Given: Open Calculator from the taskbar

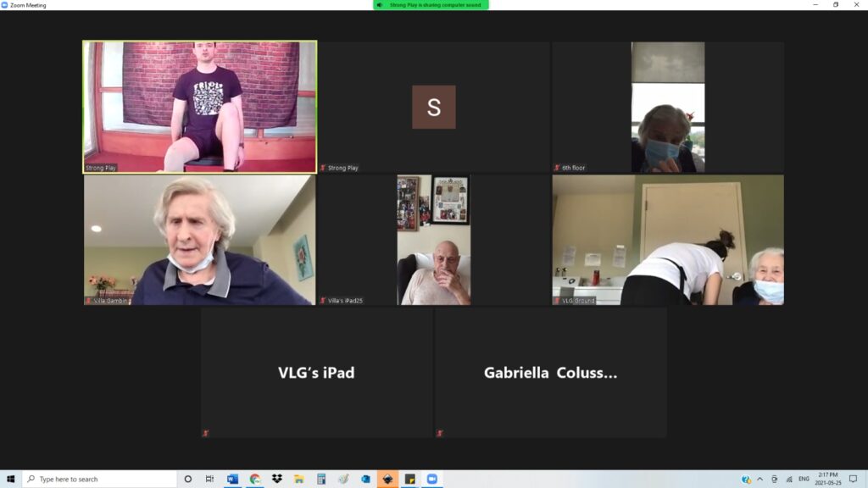Looking at the screenshot, I should click(321, 479).
